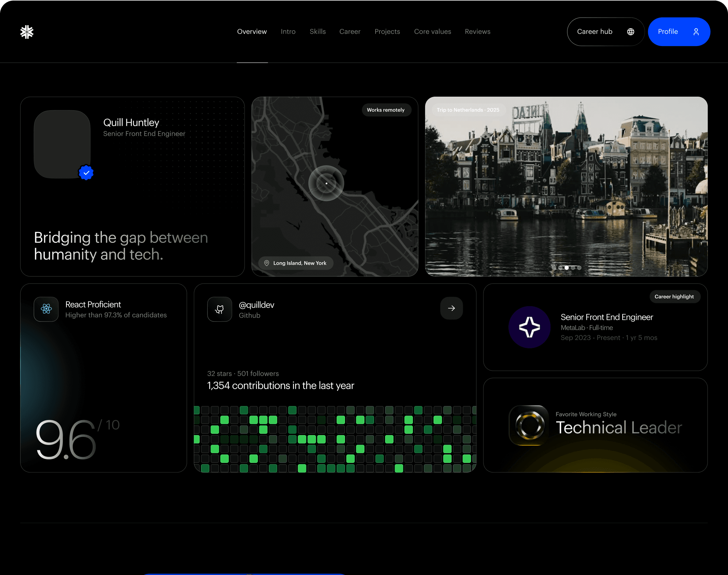Click the globe icon in Career hub
This screenshot has width=728, height=575.
click(x=631, y=32)
